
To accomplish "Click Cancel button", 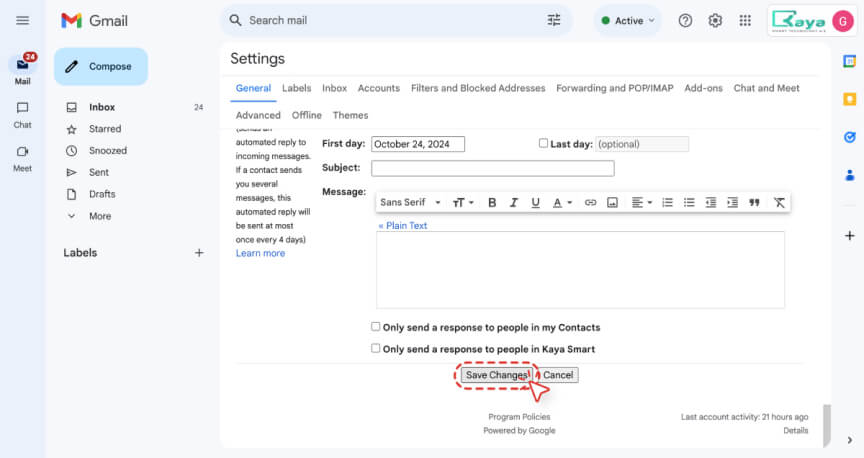I will coord(558,375).
